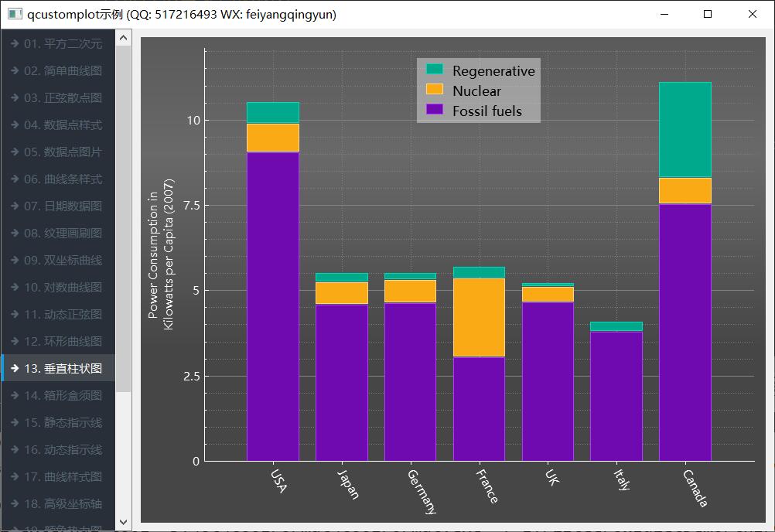Select 03. 正弦散点图 in the sidebar
775x532 pixels.
(63, 98)
